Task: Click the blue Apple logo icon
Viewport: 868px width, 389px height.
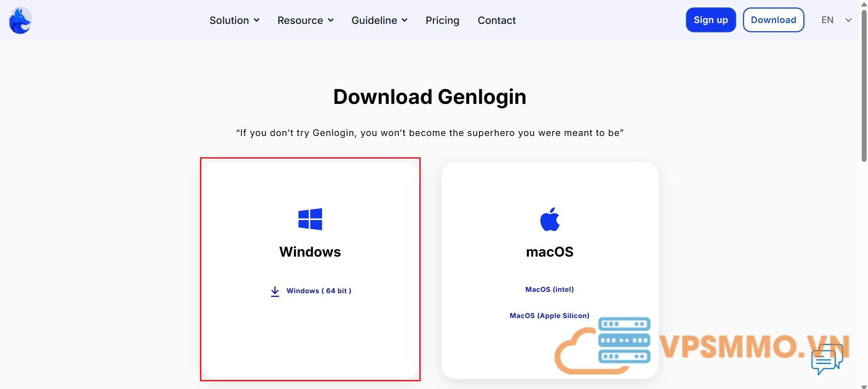Action: tap(550, 220)
